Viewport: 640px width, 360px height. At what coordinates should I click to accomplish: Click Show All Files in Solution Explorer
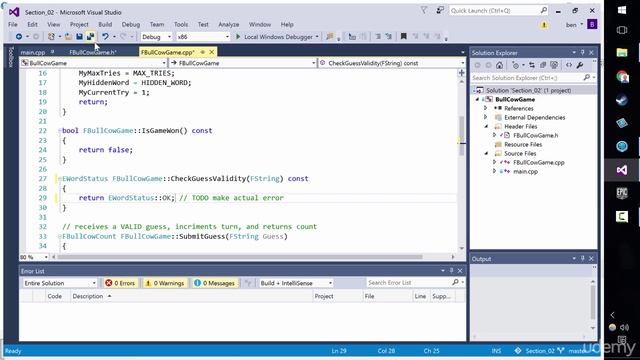click(x=554, y=65)
